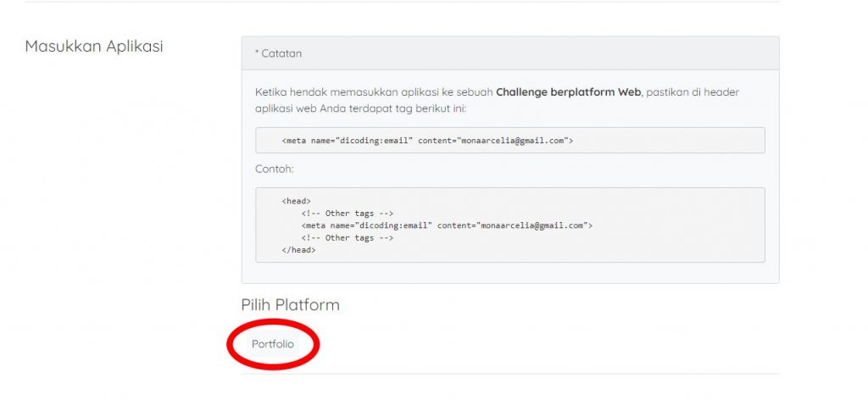This screenshot has width=868, height=400.
Task: Click the Pilih Platform heading
Action: pyautogui.click(x=290, y=305)
